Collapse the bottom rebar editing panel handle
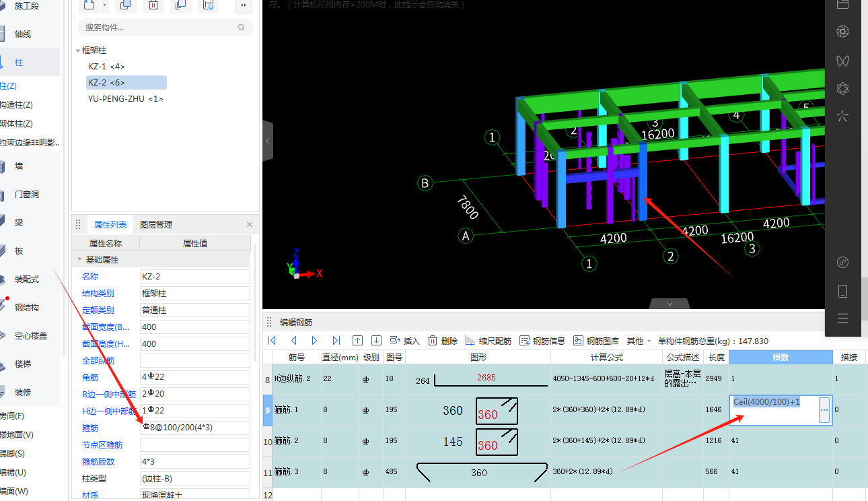The width and height of the screenshot is (868, 501). tap(669, 304)
